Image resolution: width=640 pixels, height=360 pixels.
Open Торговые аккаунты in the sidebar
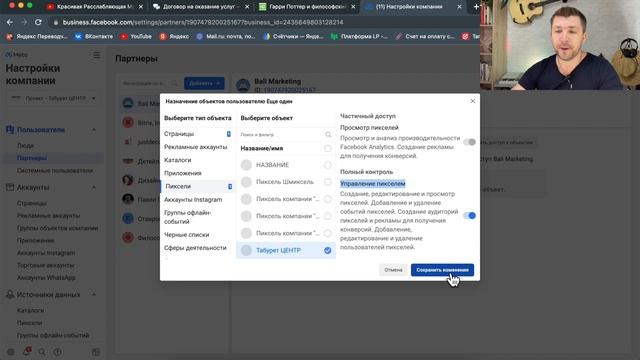[x=45, y=265]
